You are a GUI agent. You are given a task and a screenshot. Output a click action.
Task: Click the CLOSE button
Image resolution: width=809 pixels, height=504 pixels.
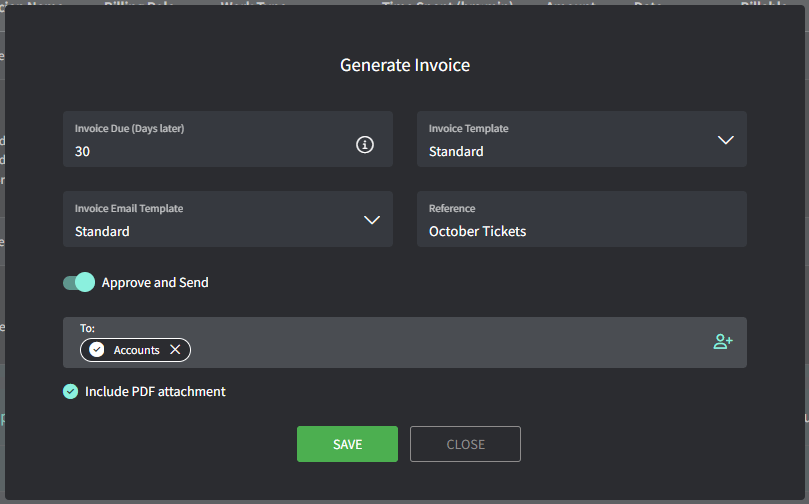465,444
